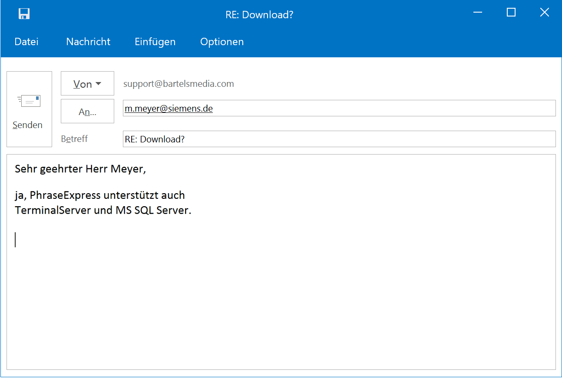The width and height of the screenshot is (562, 392).
Task: Click into the message body text area
Action: point(281,262)
